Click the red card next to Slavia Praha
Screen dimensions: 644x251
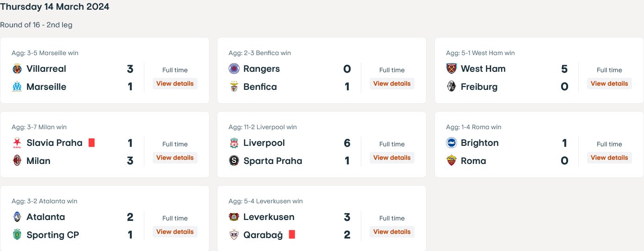[x=92, y=143]
